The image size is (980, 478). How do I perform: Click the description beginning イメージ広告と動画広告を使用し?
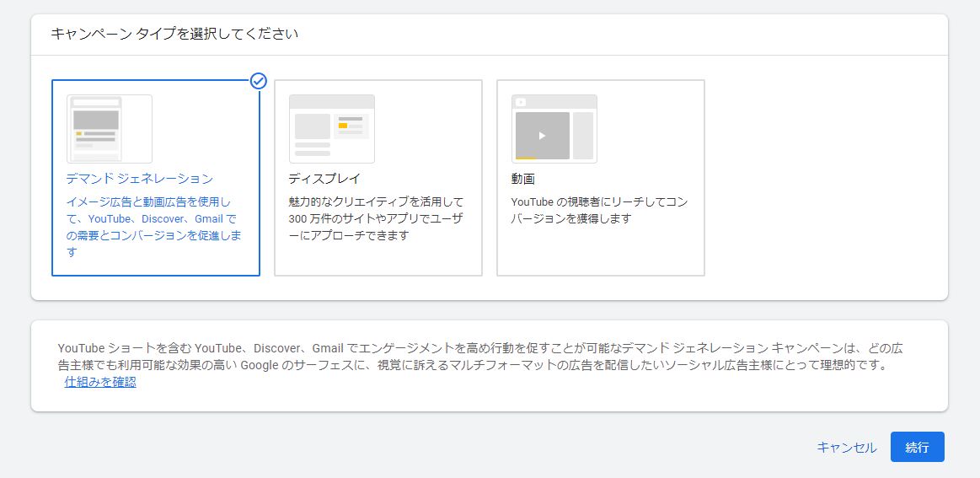click(153, 227)
